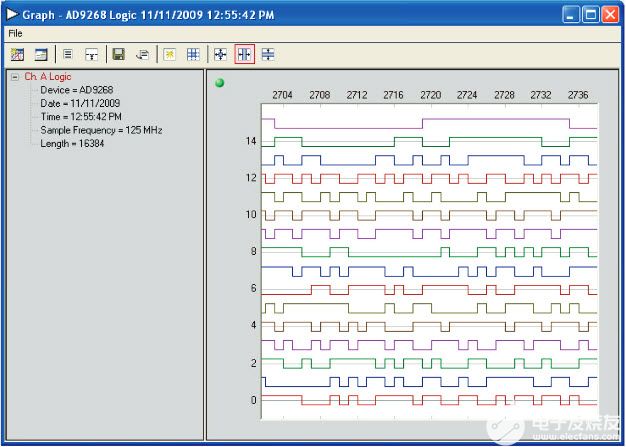This screenshot has height=447, width=626.
Task: Collapse the Ch. A Logic tree node
Action: click(15, 77)
